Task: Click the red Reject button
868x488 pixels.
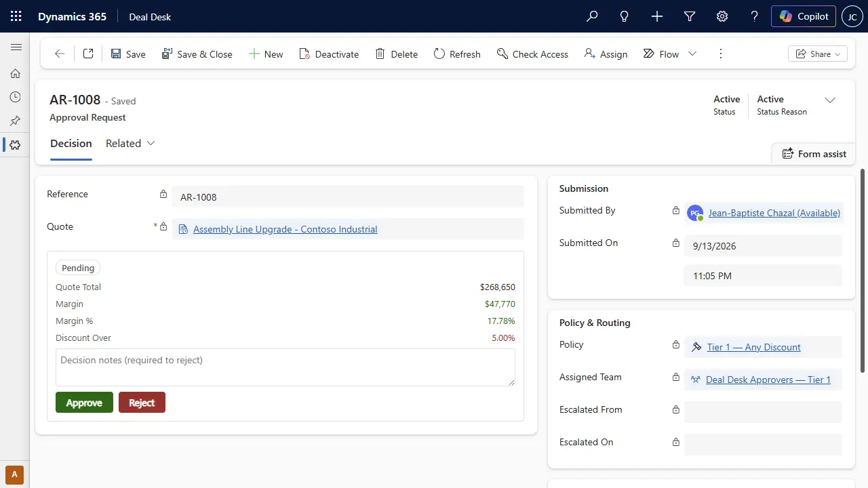Action: click(142, 403)
